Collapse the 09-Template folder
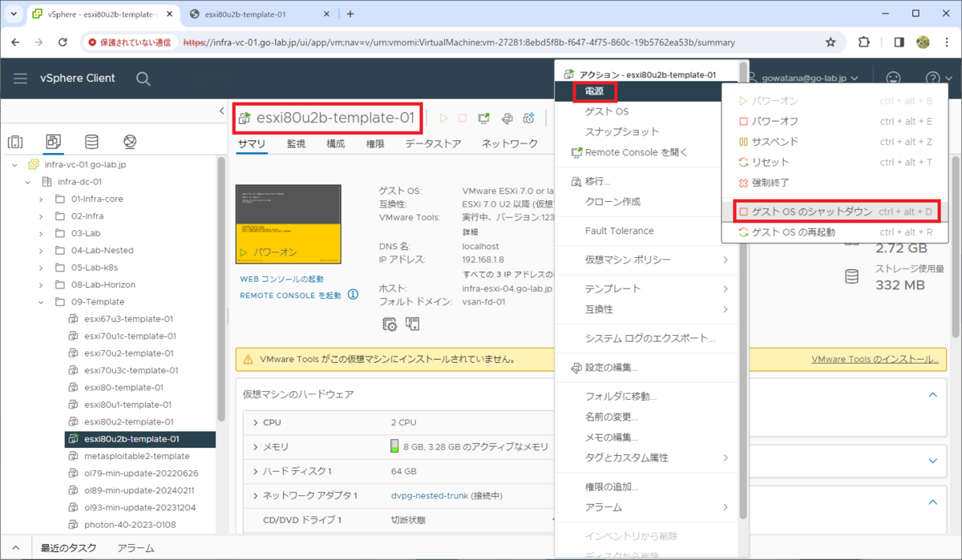Image resolution: width=962 pixels, height=560 pixels. pyautogui.click(x=41, y=302)
